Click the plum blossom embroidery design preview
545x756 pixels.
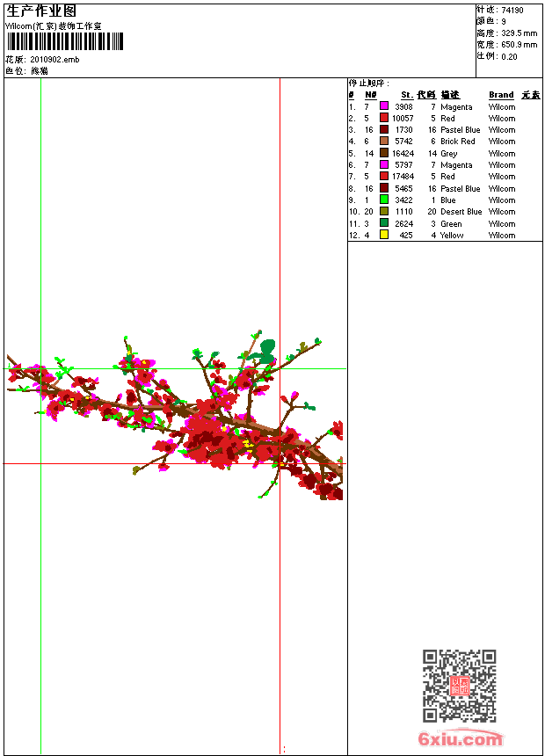(175, 415)
